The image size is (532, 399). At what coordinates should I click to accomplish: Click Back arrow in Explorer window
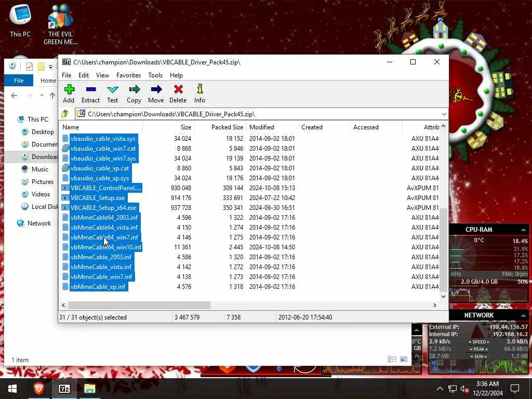[14, 96]
